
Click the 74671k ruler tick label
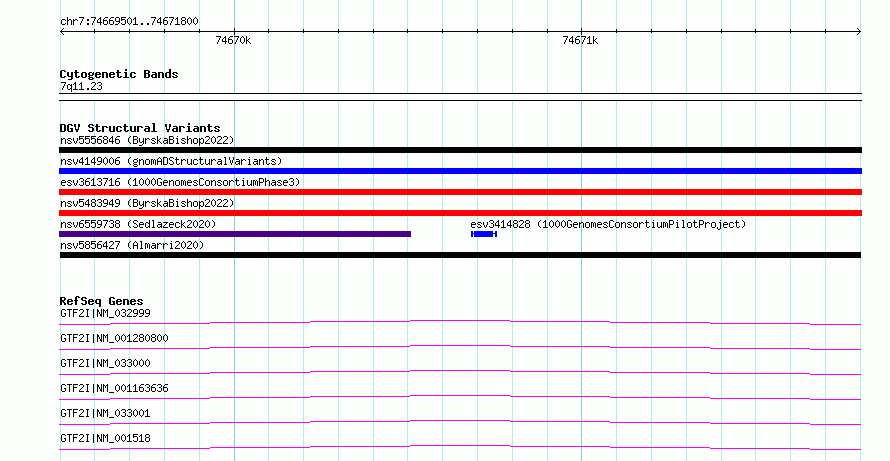(x=580, y=40)
